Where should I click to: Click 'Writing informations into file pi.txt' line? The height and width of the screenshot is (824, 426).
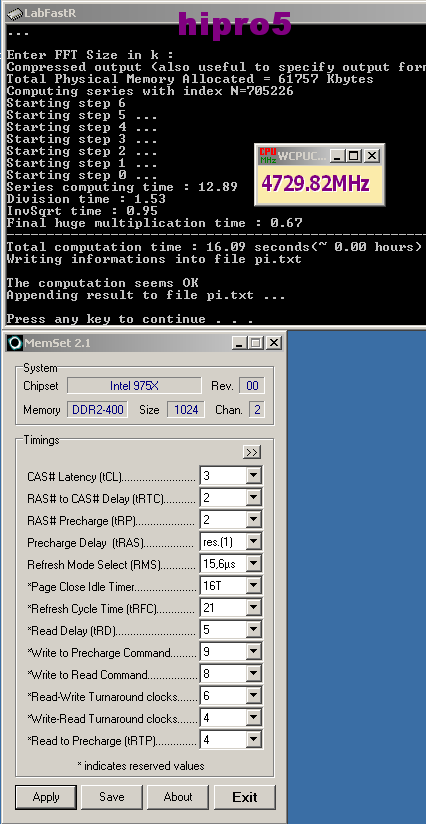154,259
